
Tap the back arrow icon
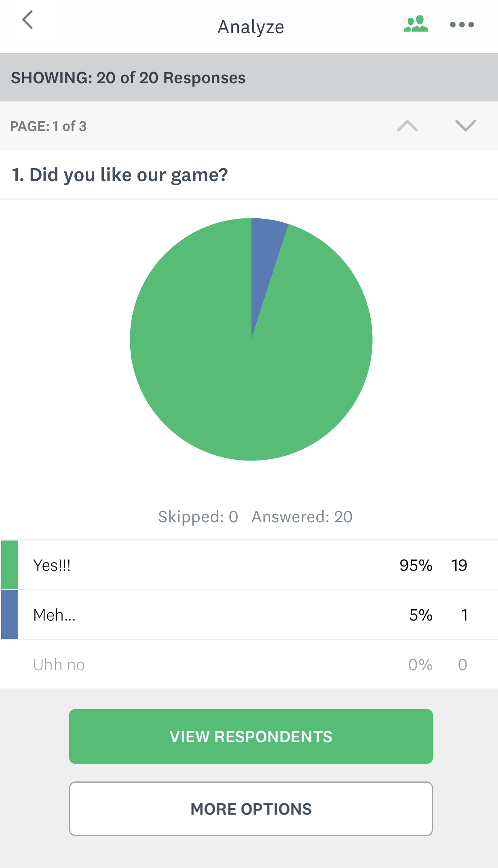coord(27,20)
